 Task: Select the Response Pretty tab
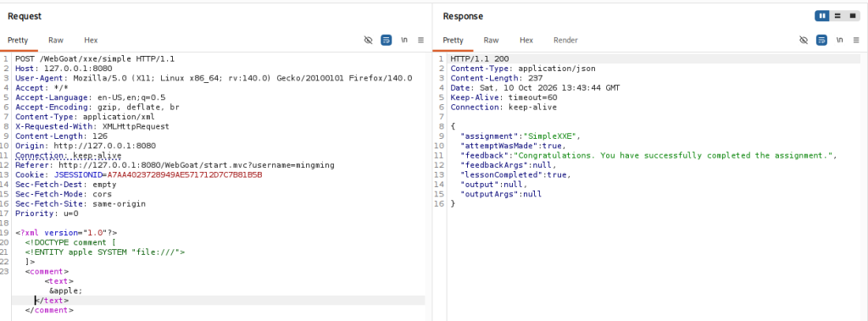pyautogui.click(x=453, y=41)
